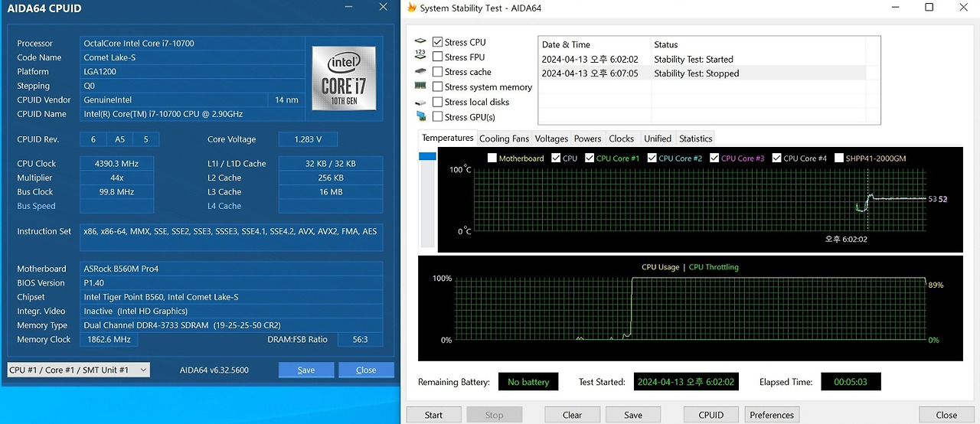Click Close in the CPUID window
980x424 pixels.
click(366, 370)
